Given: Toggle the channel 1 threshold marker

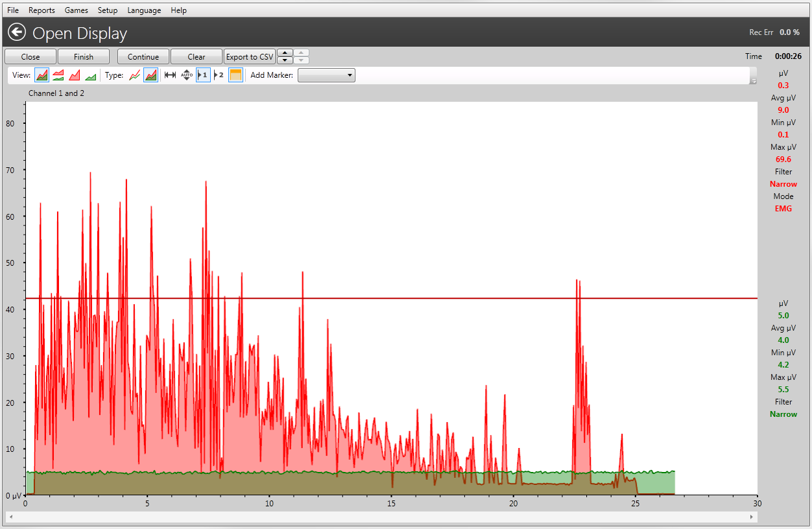Looking at the screenshot, I should tap(203, 75).
